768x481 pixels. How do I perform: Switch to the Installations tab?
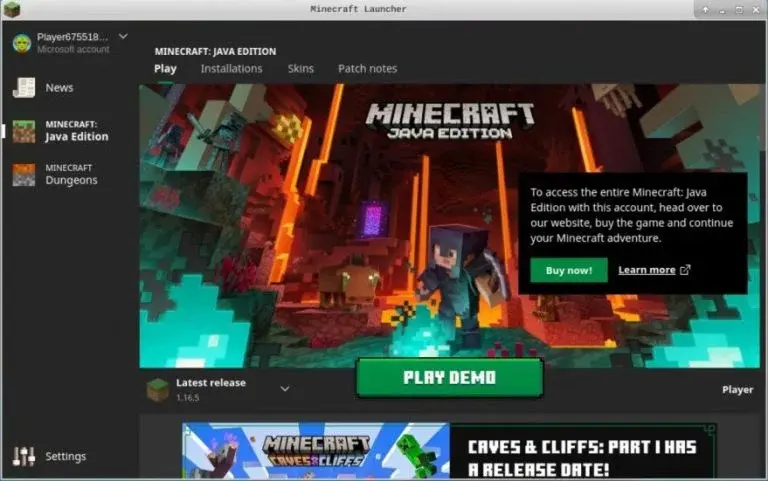click(x=231, y=69)
